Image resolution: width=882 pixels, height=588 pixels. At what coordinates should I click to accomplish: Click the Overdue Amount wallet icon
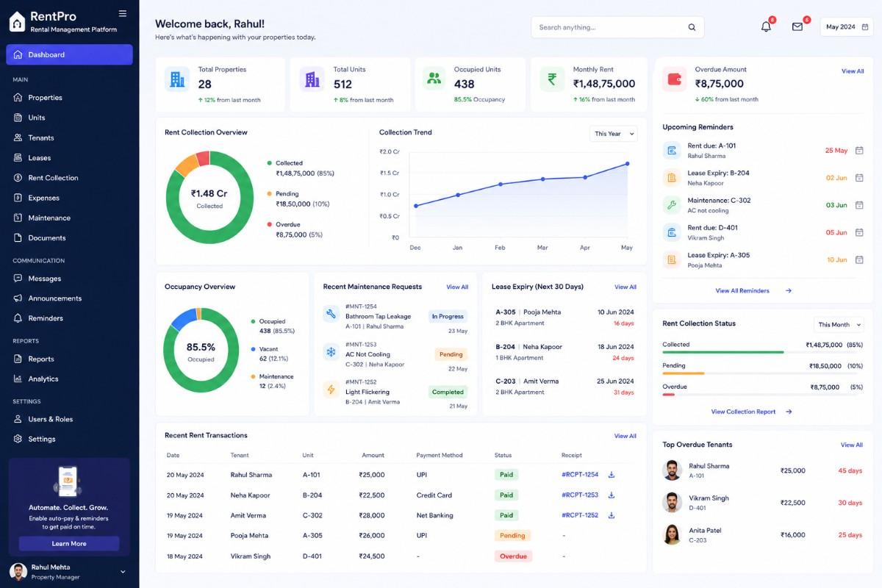tap(674, 79)
